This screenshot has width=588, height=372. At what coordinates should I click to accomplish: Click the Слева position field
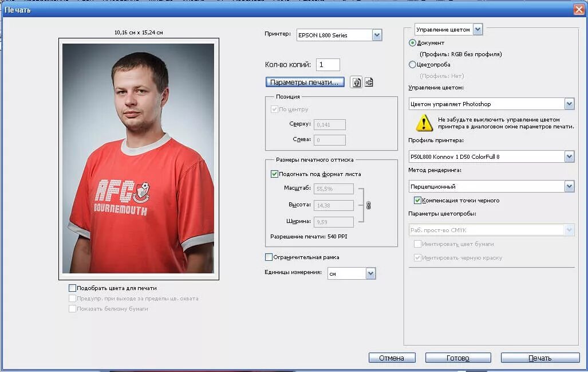(x=330, y=140)
